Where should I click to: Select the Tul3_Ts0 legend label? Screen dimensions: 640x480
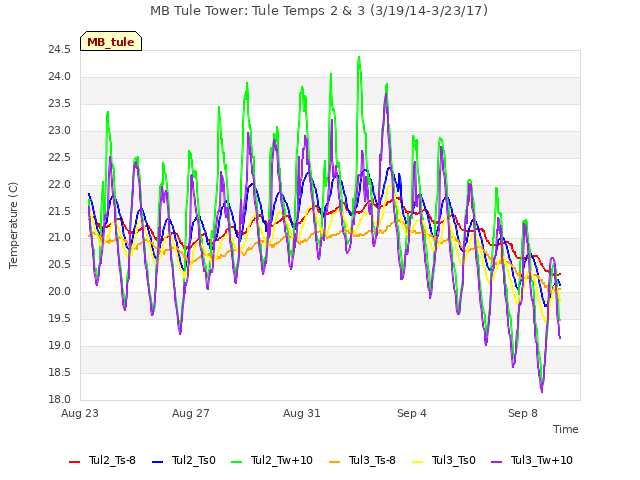[454, 461]
